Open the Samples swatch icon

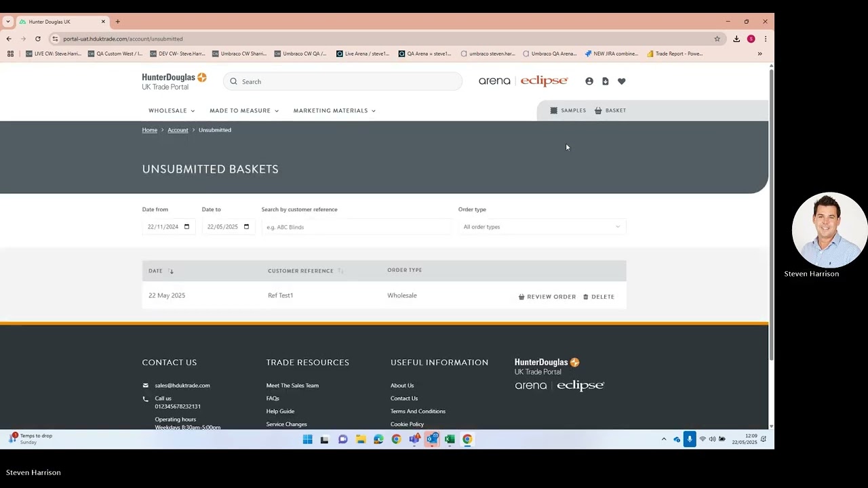tap(553, 110)
